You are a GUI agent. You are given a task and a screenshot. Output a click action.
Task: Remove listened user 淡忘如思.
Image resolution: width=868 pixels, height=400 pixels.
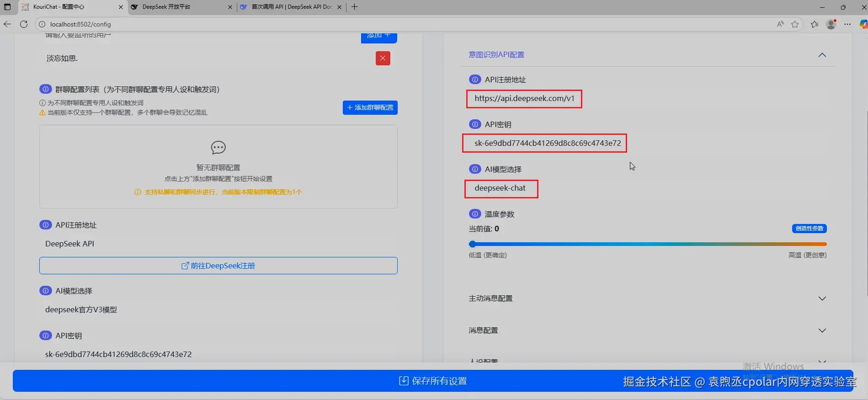[383, 58]
